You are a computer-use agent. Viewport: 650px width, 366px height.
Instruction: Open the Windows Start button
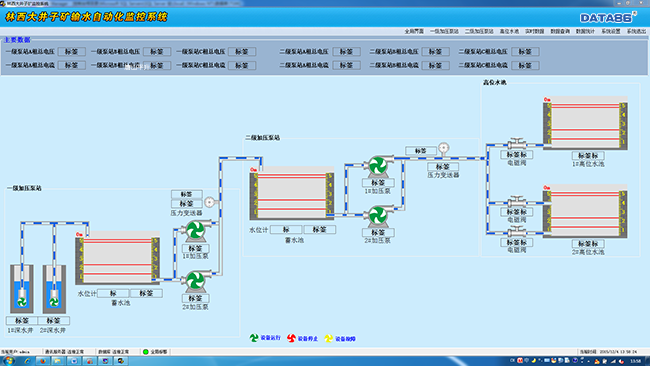tap(8, 361)
